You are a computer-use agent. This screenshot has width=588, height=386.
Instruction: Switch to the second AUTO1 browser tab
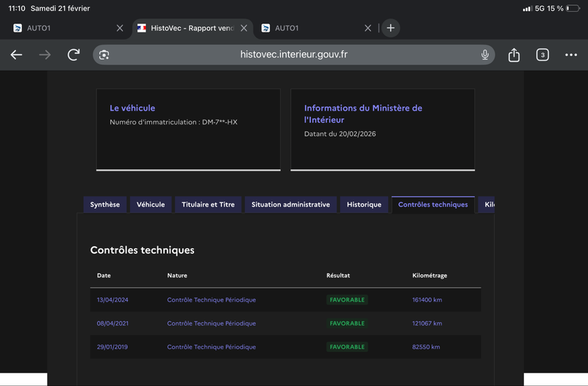tap(309, 28)
